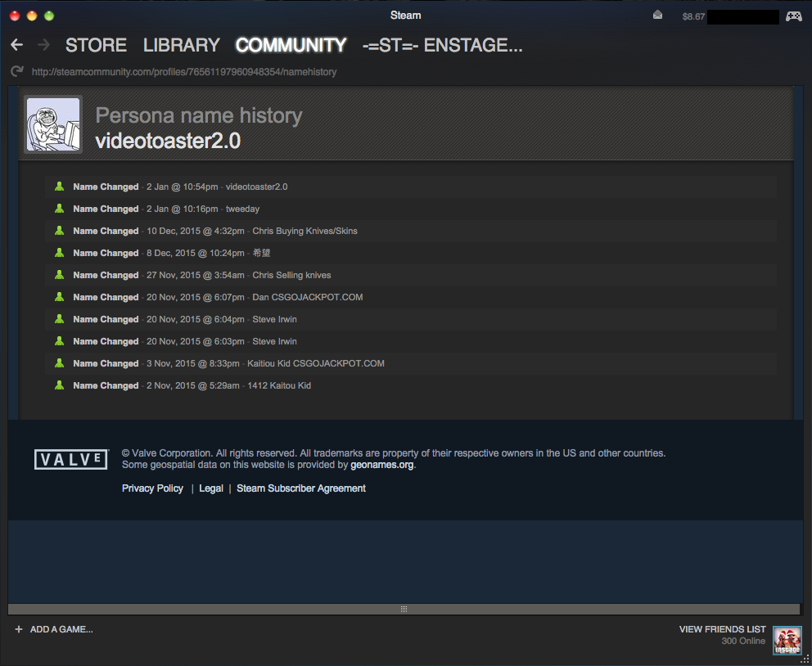Click the forward navigation arrow
The width and height of the screenshot is (812, 666).
pos(43,45)
